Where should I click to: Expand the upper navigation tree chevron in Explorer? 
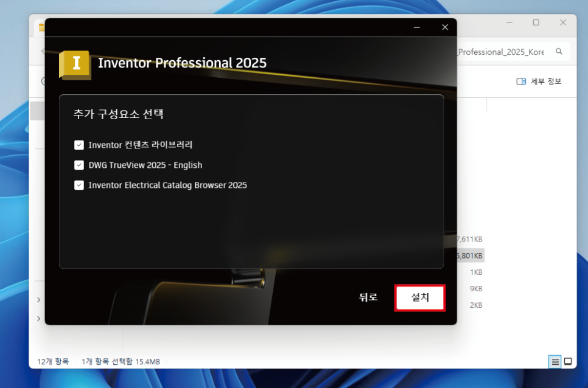(38, 300)
